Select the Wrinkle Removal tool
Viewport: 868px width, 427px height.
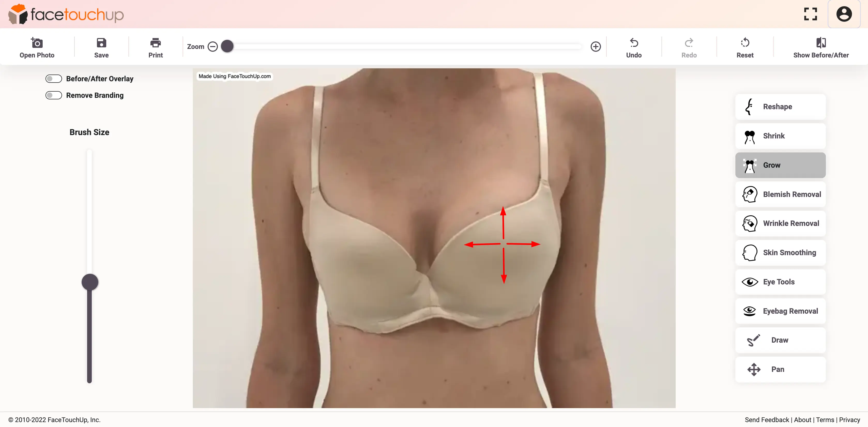[x=780, y=223]
